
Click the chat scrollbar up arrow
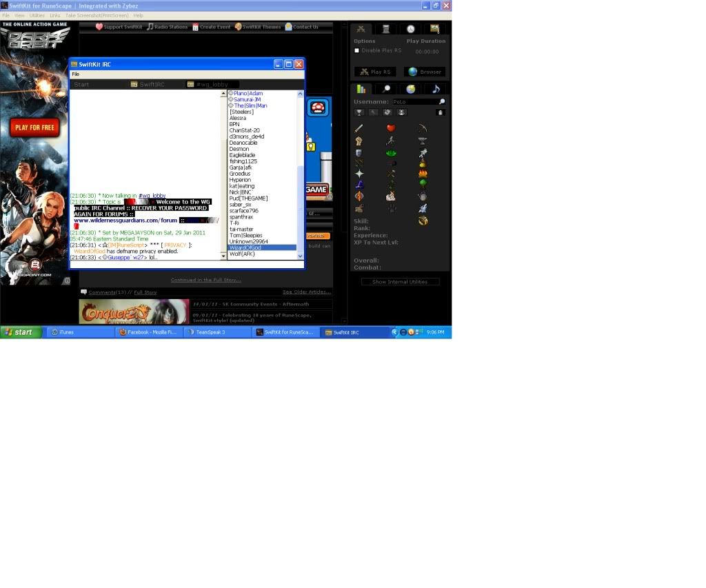tap(223, 93)
